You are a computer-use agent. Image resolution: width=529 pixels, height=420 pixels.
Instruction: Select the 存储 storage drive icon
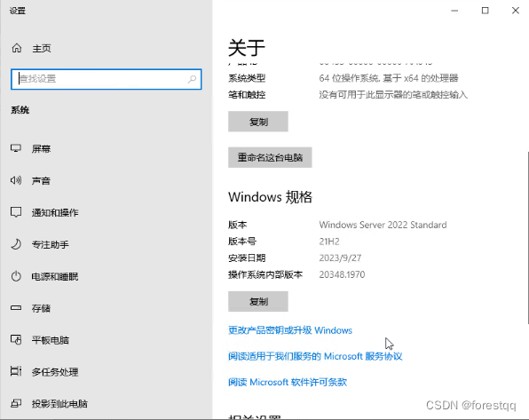point(16,308)
